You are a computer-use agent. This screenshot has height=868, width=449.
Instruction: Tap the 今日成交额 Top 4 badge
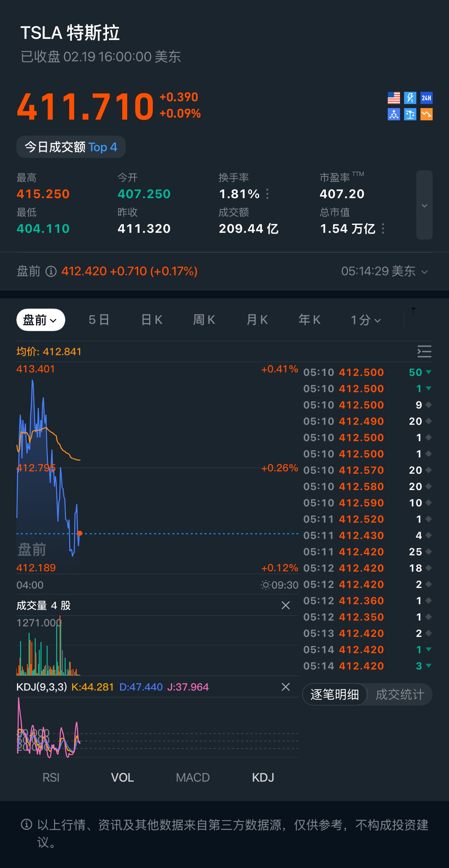pyautogui.click(x=71, y=147)
